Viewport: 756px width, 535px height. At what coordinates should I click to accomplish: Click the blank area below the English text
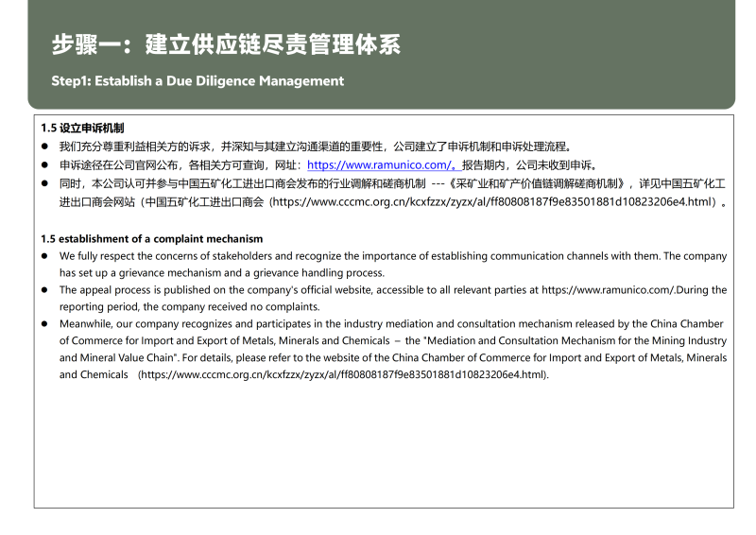pos(378,444)
